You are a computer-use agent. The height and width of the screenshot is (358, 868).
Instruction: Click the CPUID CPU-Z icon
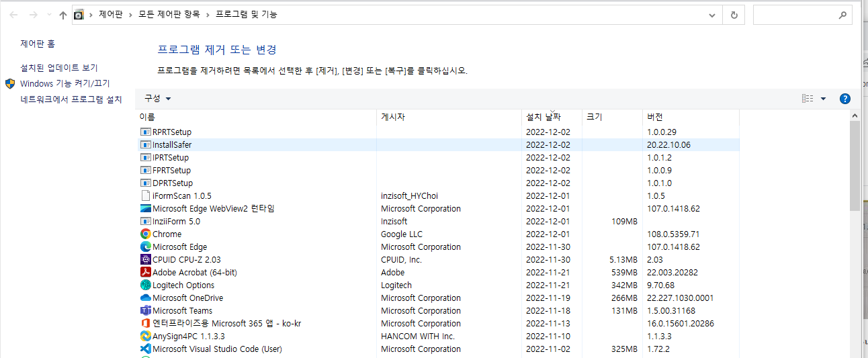pyautogui.click(x=146, y=260)
